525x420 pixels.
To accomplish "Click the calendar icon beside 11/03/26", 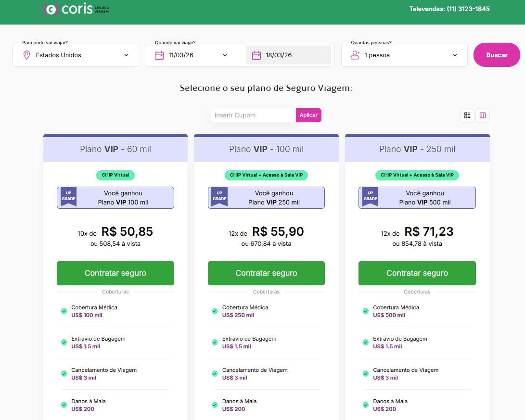I will [x=159, y=55].
